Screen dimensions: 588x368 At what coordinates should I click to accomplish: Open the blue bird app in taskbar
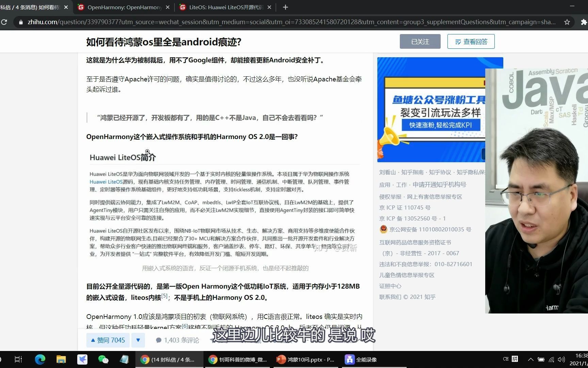point(82,359)
